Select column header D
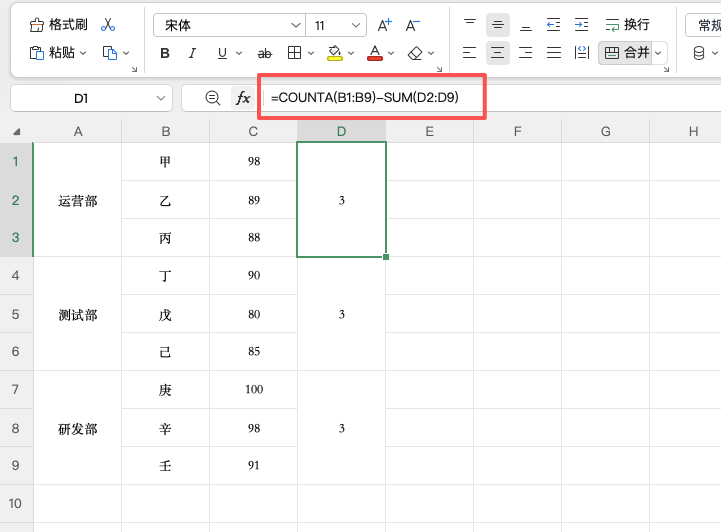 click(x=341, y=132)
